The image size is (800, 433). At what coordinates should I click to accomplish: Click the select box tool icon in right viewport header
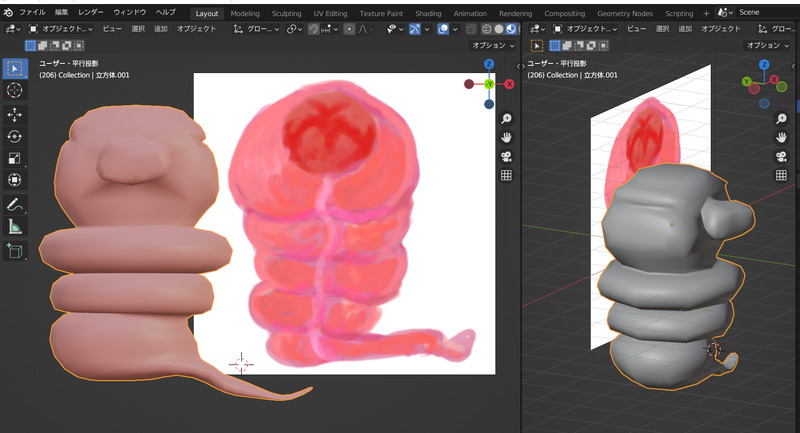[537, 46]
